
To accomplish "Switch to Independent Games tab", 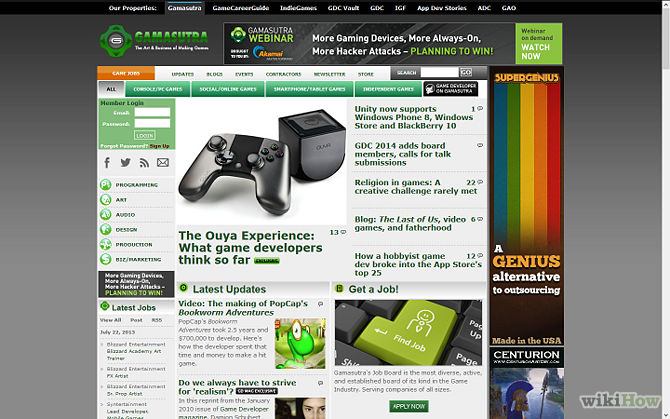I will pyautogui.click(x=388, y=89).
